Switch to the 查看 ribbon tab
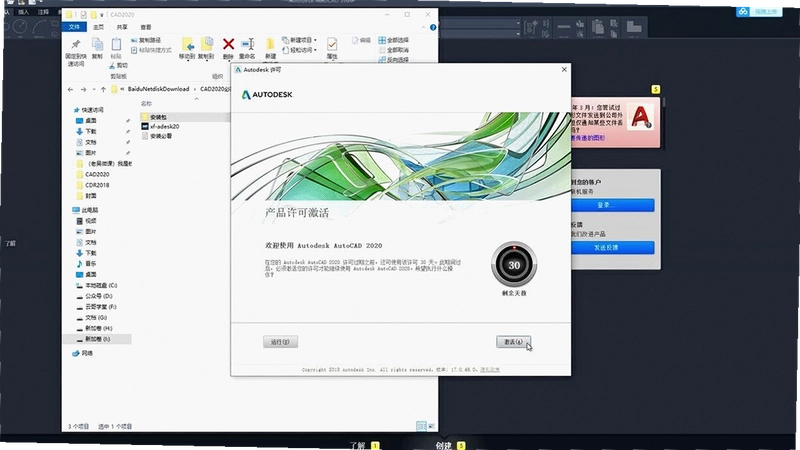The height and width of the screenshot is (450, 800). pos(146,27)
